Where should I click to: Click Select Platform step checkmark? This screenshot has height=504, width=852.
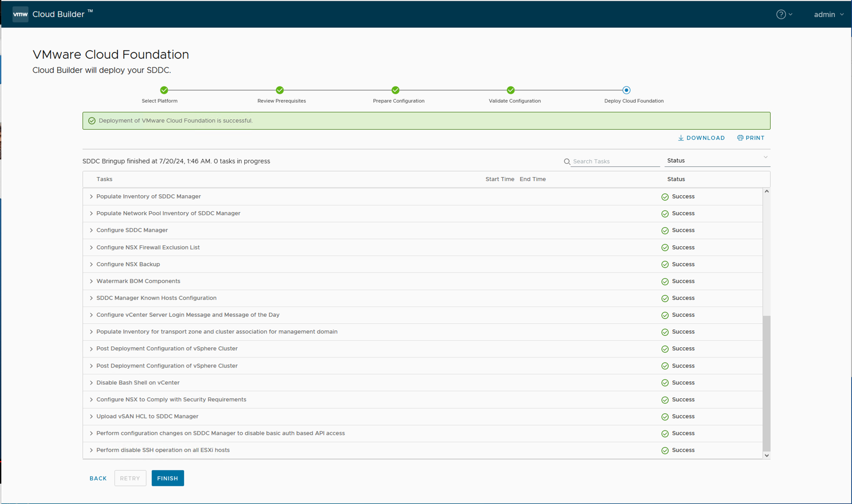[164, 90]
